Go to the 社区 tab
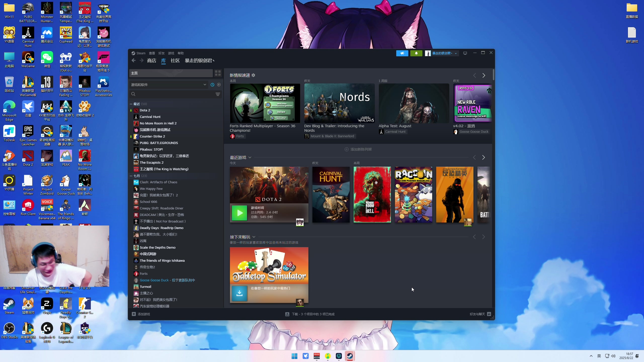The width and height of the screenshot is (644, 362). coord(175,61)
